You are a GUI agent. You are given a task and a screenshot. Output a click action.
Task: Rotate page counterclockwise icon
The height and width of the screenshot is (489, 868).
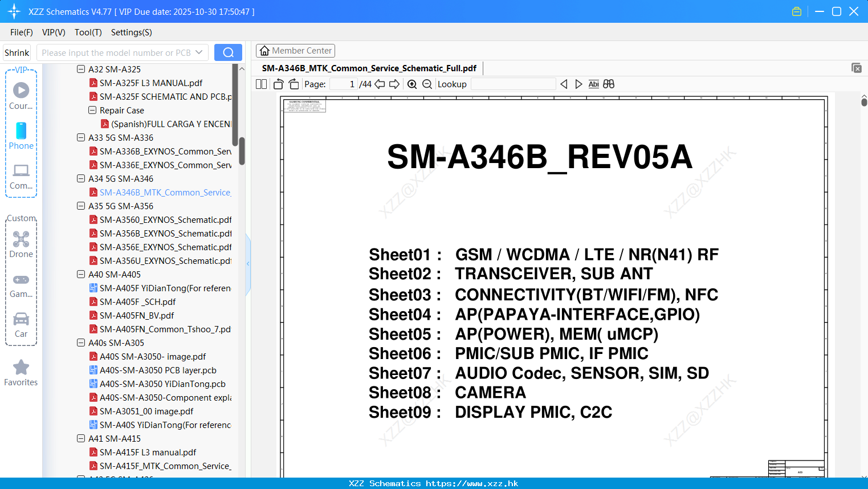click(278, 84)
